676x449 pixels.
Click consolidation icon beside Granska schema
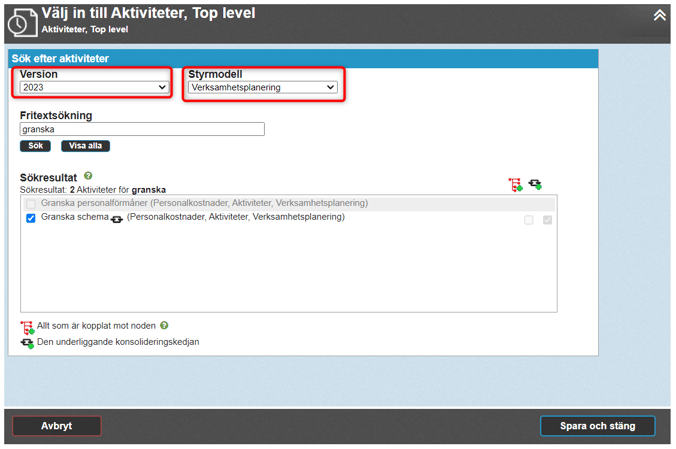click(117, 219)
